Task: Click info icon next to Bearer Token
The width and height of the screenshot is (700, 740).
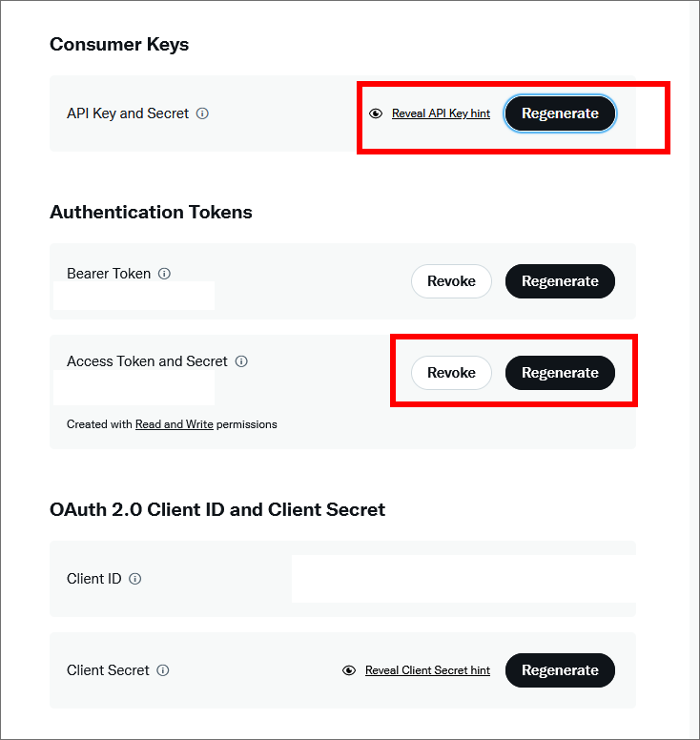Action: [x=164, y=274]
